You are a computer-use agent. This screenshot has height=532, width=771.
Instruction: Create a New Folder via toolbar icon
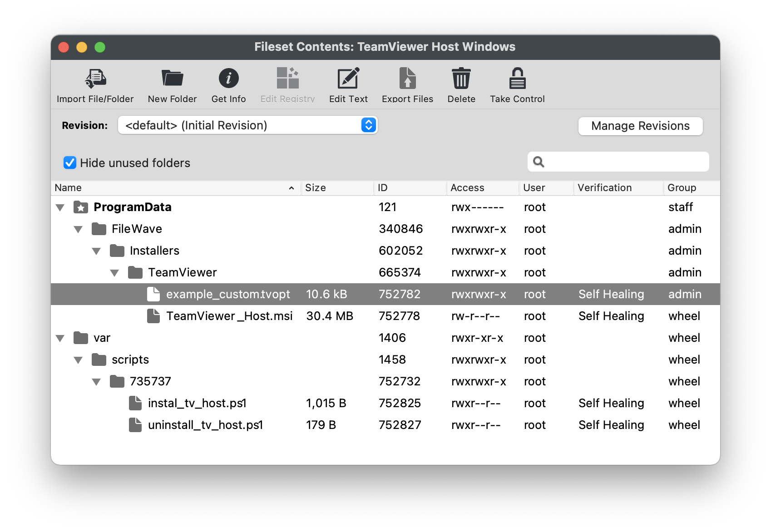coord(172,79)
